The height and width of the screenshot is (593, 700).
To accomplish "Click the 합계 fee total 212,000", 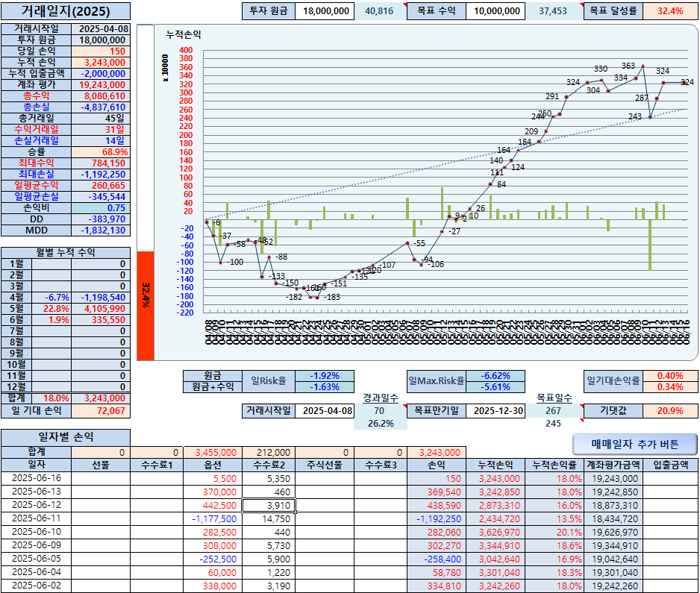I will pyautogui.click(x=269, y=453).
